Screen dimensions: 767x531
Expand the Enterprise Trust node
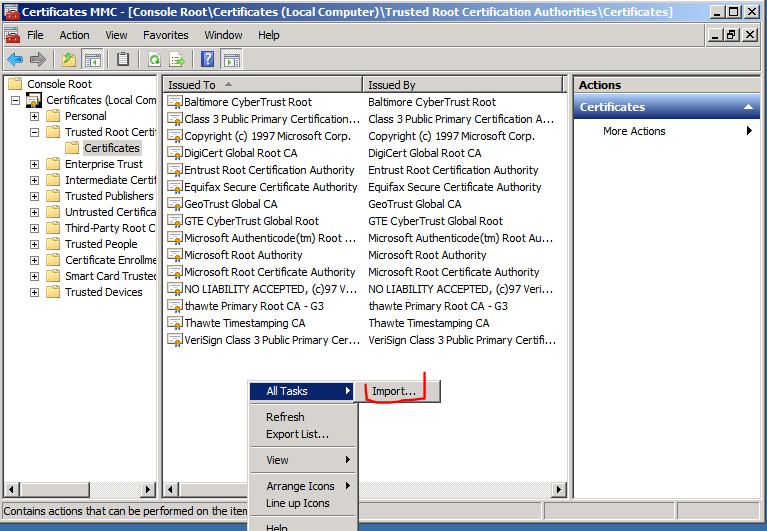click(34, 164)
